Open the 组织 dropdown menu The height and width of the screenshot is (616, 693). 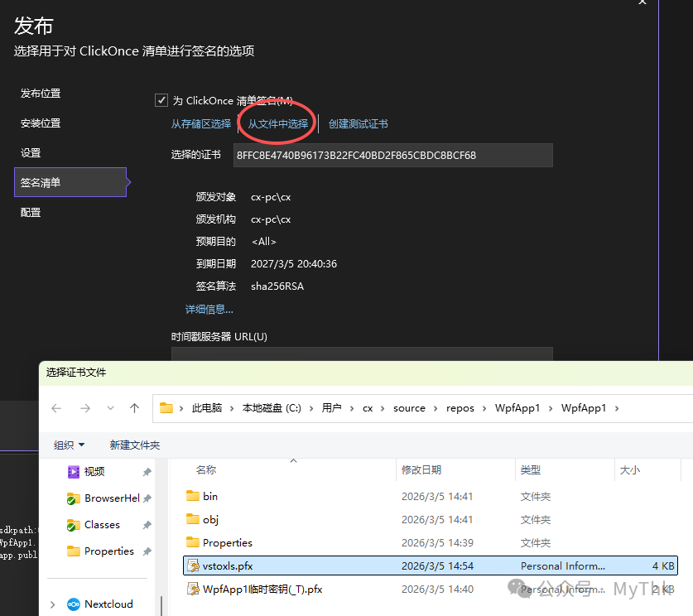click(69, 445)
